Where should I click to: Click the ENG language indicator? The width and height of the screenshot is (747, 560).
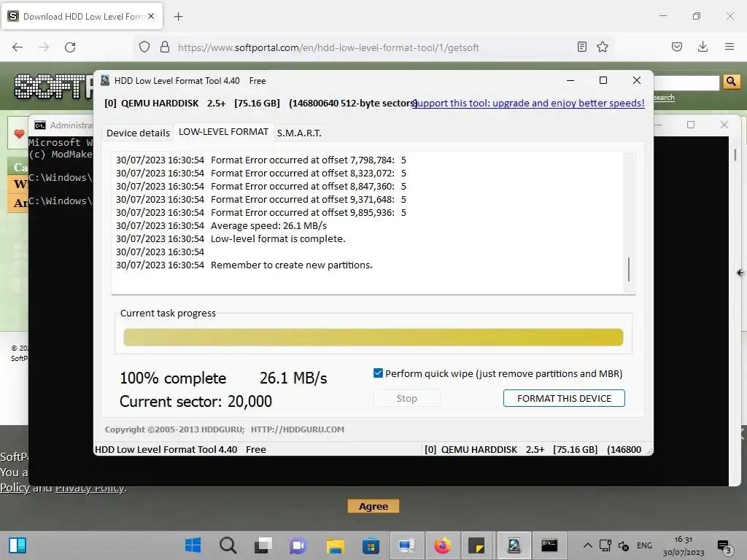(644, 545)
